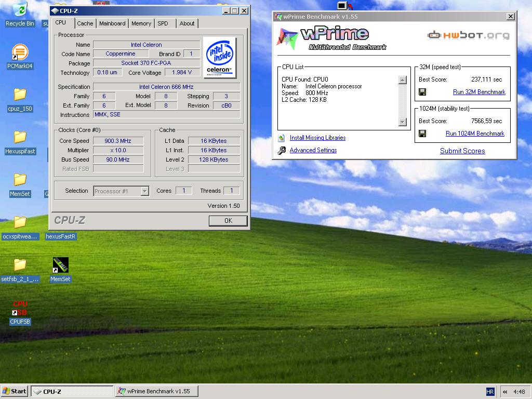The height and width of the screenshot is (399, 532).
Task: Switch to the Memory tab
Action: [x=141, y=23]
